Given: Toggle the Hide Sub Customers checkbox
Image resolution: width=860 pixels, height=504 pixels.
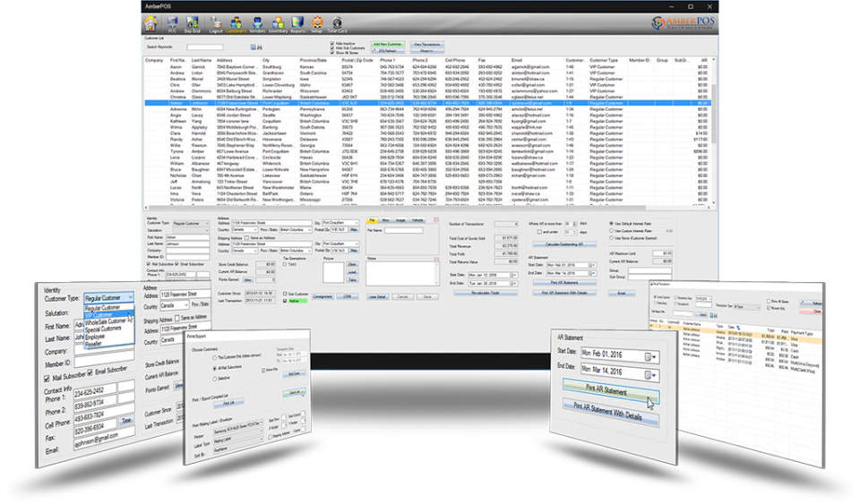Looking at the screenshot, I should [331, 47].
